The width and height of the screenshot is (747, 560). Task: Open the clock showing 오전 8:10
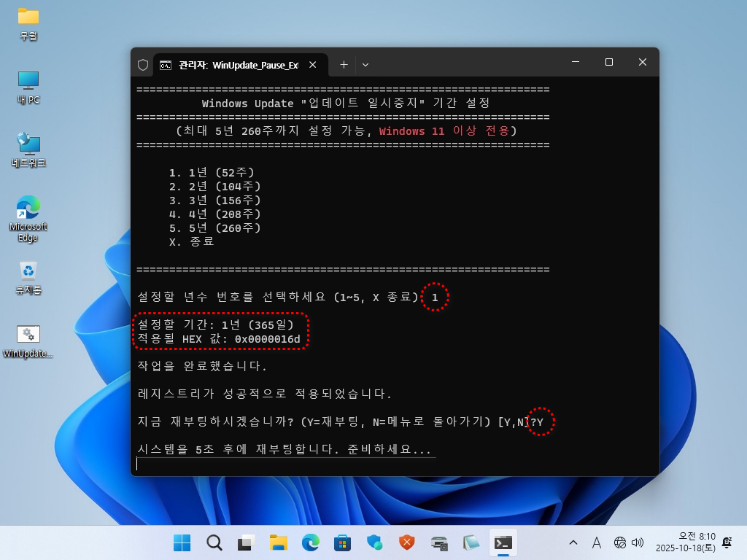[686, 542]
